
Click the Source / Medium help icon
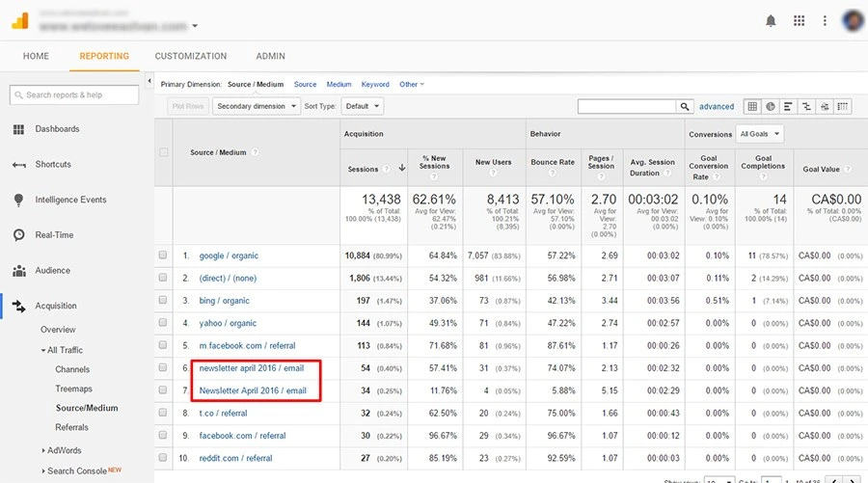coord(255,152)
